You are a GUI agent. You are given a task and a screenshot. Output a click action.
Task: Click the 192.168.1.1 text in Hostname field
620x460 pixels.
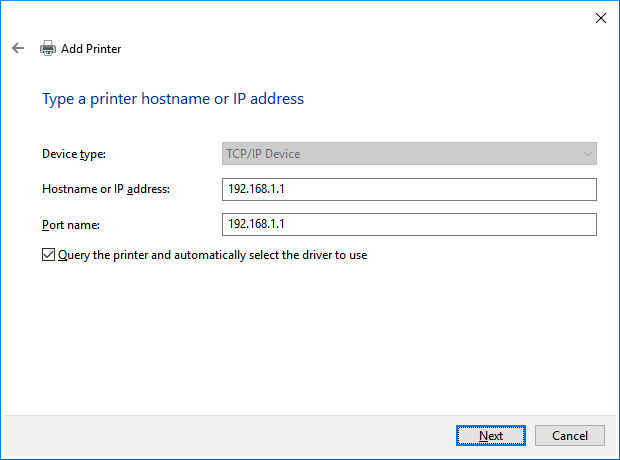click(x=258, y=189)
